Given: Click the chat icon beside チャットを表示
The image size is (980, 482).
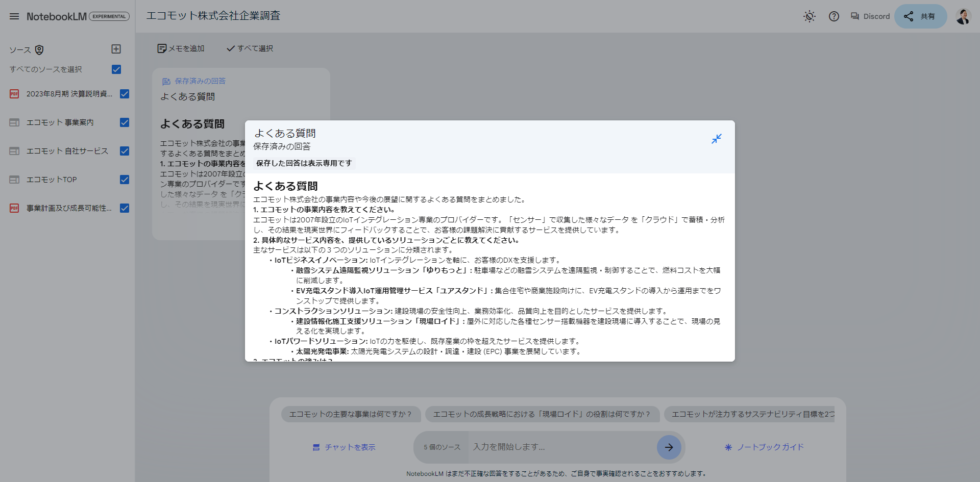Looking at the screenshot, I should tap(316, 447).
